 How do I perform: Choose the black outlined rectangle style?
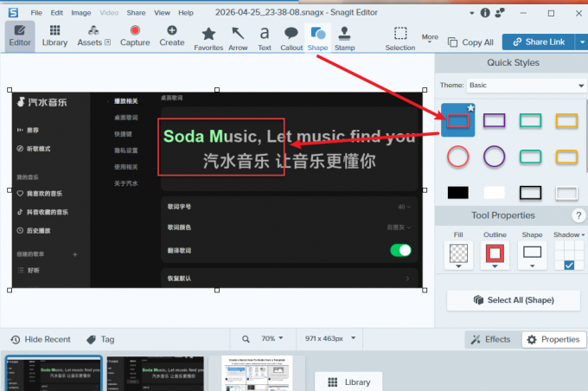tap(531, 193)
